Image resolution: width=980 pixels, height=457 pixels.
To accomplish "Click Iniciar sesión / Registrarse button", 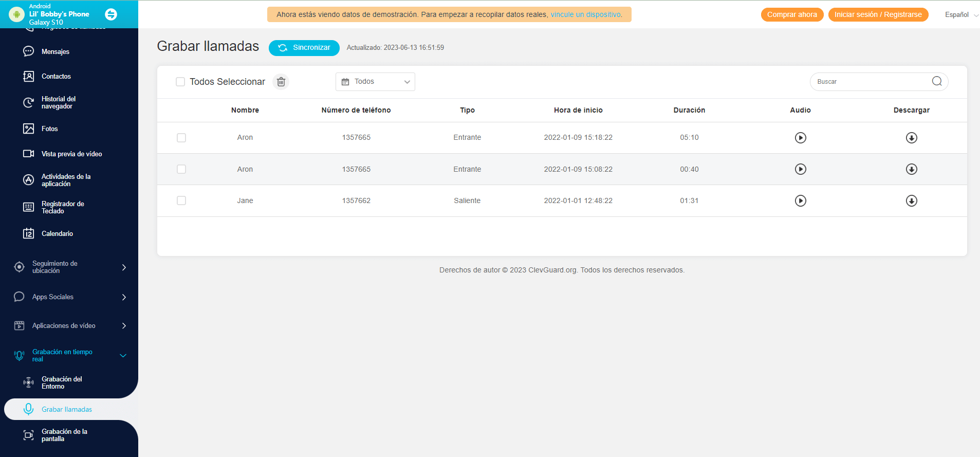I will 878,14.
